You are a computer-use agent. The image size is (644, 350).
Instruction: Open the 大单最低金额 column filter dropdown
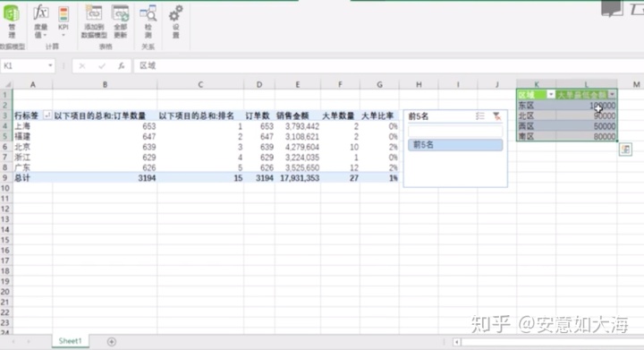(612, 95)
